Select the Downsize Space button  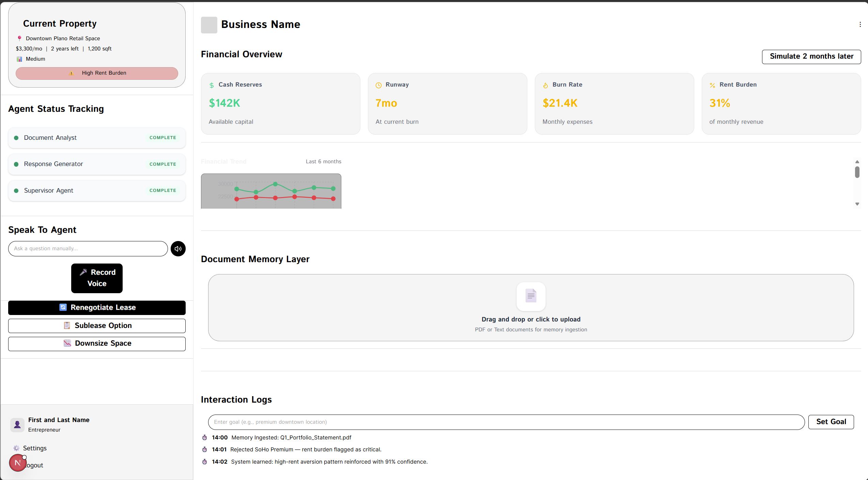click(97, 344)
